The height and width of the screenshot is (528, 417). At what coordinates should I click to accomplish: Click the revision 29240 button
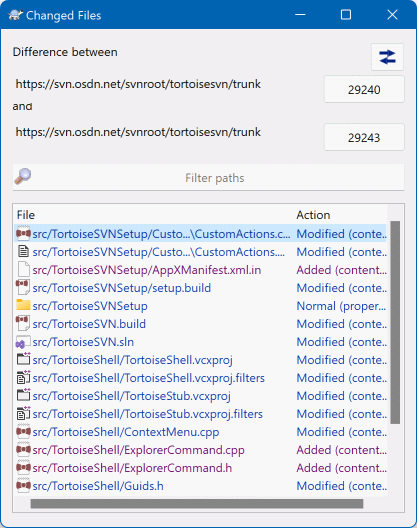point(364,90)
